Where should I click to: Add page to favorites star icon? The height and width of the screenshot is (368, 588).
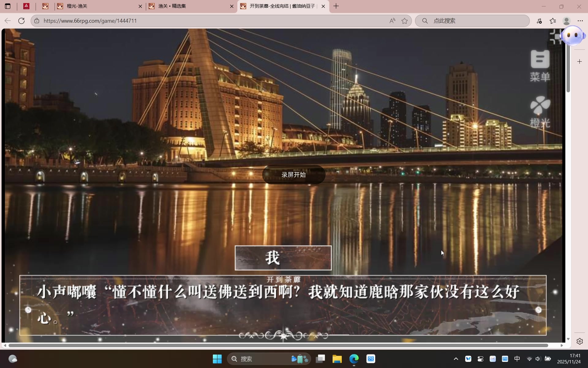coord(405,21)
